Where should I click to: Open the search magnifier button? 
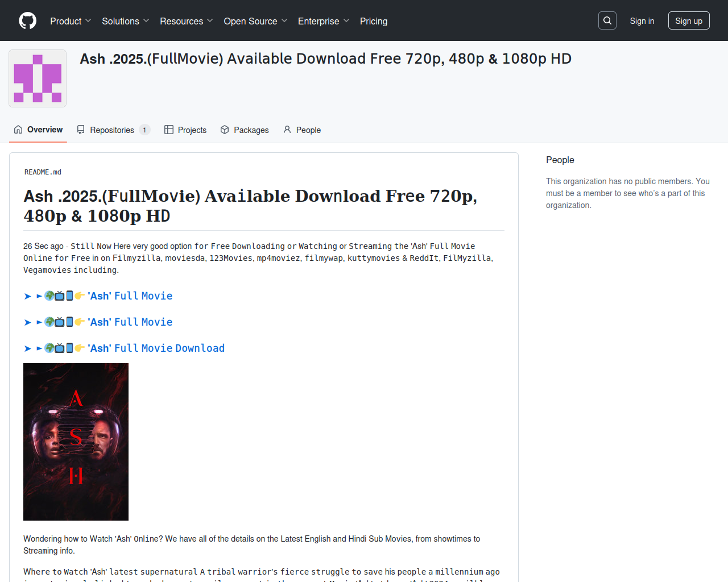coord(607,20)
